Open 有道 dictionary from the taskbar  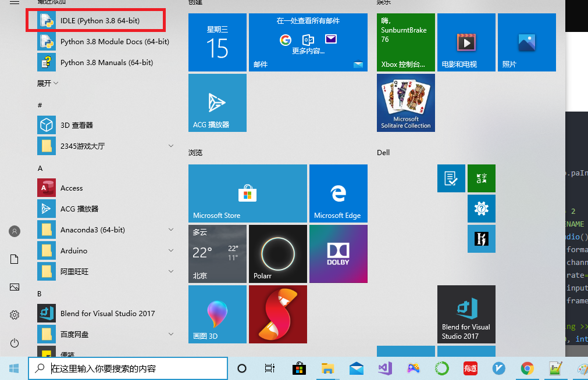pyautogui.click(x=471, y=369)
